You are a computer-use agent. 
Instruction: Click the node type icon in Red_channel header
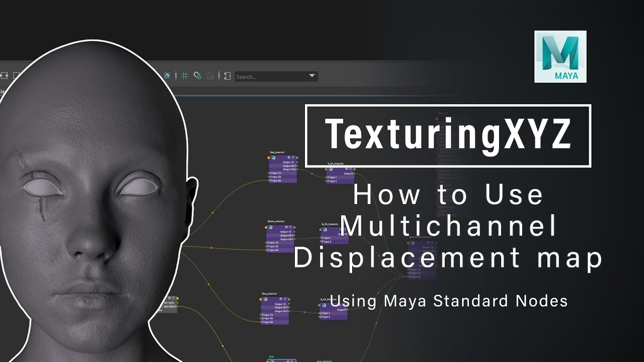(273, 157)
